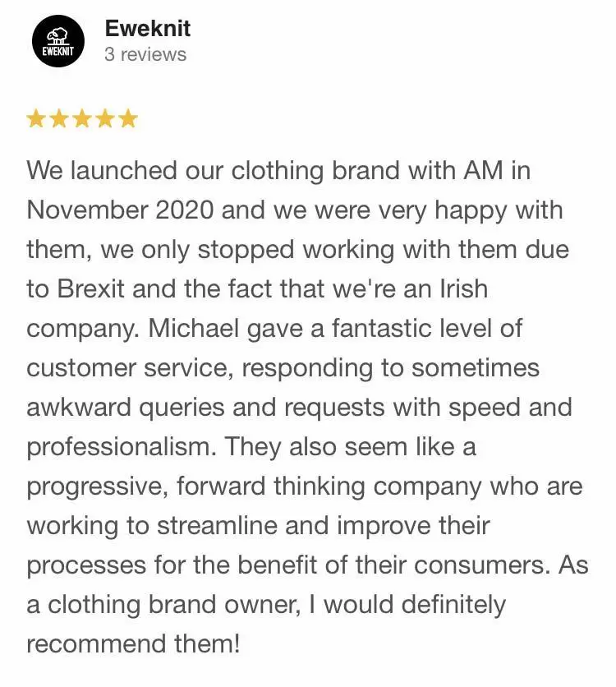
Task: Click the sheep logo inside the avatar
Action: 57,36
